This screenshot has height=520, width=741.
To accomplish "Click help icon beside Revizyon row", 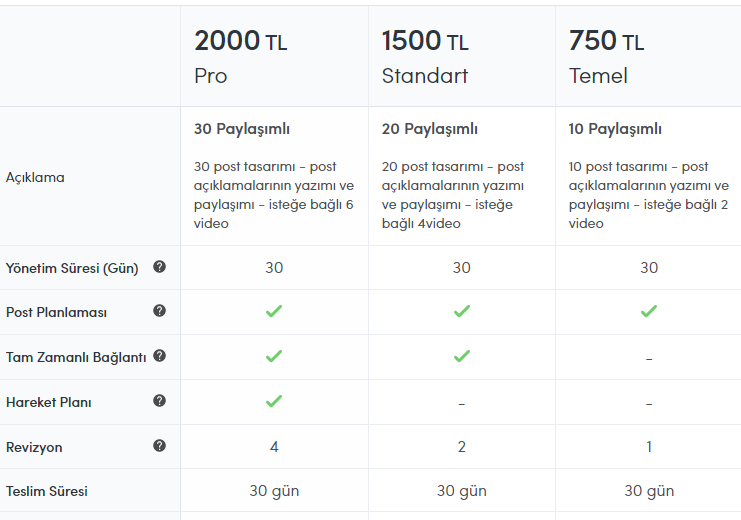I will (x=160, y=445).
